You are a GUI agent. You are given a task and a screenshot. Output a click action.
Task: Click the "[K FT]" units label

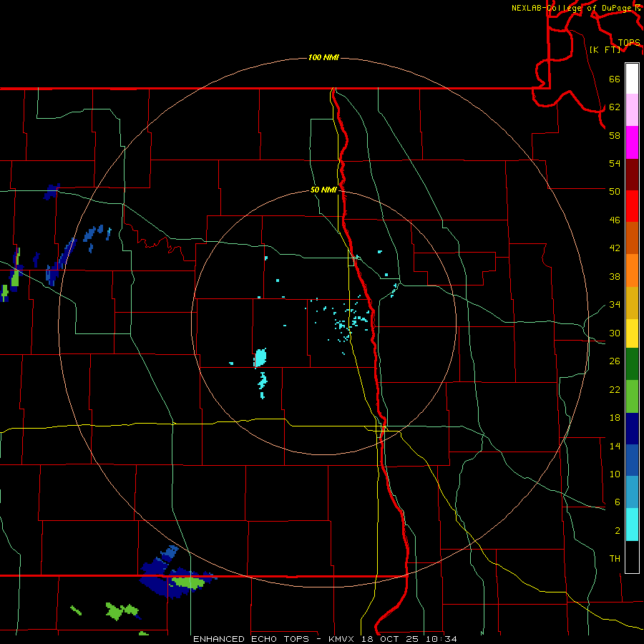point(605,49)
